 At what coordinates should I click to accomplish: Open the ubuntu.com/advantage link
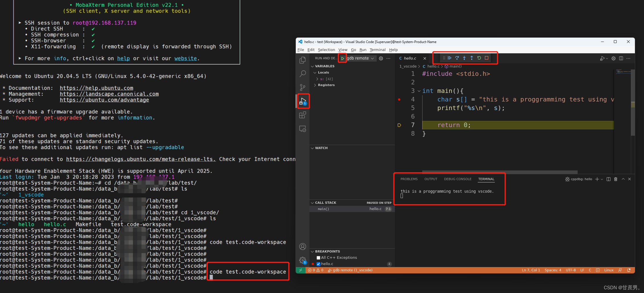(x=104, y=100)
